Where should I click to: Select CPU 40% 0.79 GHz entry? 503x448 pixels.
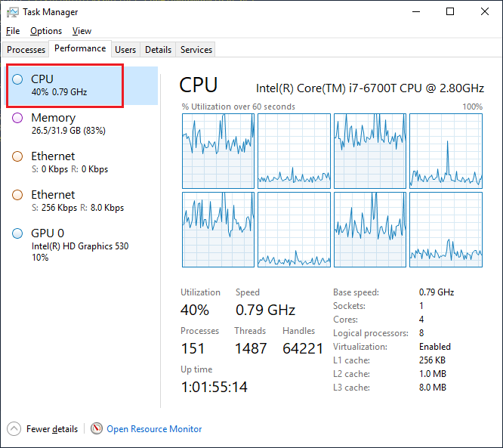[x=82, y=85]
